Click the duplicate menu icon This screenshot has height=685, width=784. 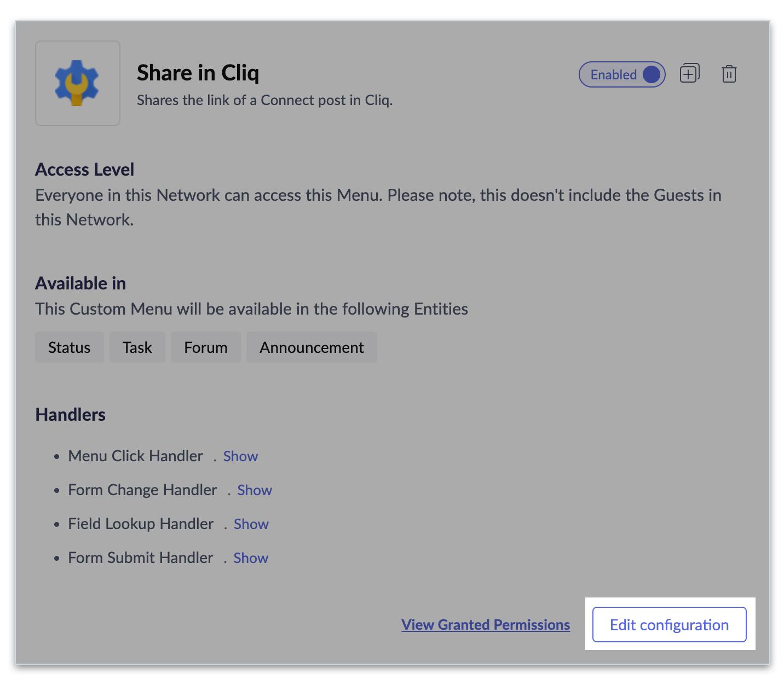pyautogui.click(x=689, y=73)
